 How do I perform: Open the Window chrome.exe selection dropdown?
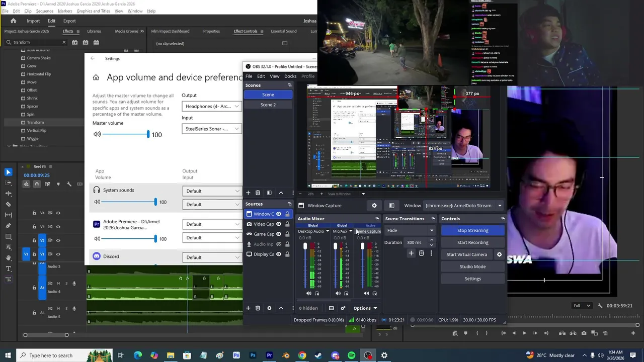[x=464, y=205]
